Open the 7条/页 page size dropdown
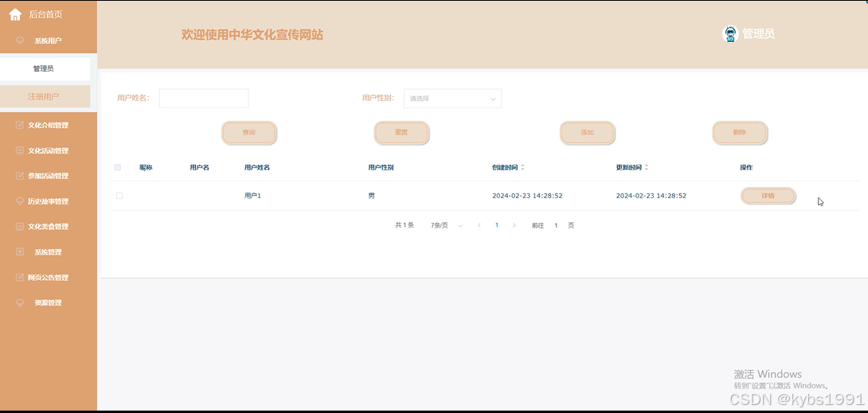Viewport: 868px width, 413px height. tap(446, 225)
